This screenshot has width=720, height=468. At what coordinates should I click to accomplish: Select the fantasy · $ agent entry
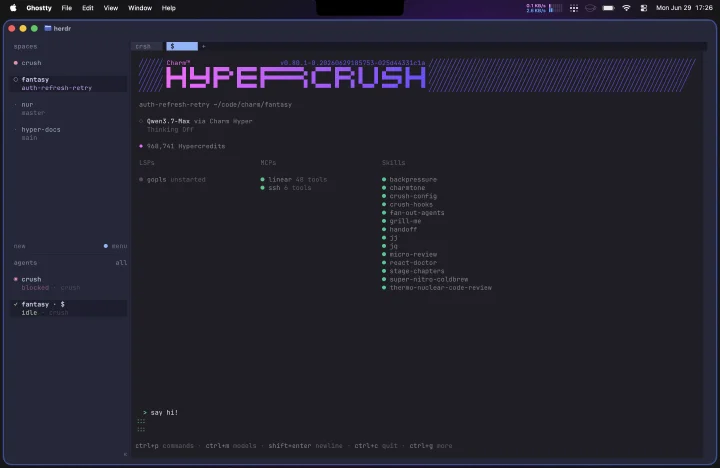(x=68, y=308)
